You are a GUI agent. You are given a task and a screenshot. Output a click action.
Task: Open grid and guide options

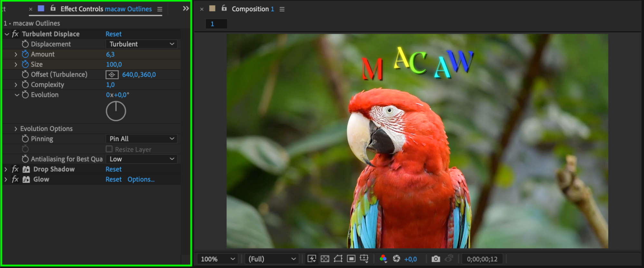point(364,259)
